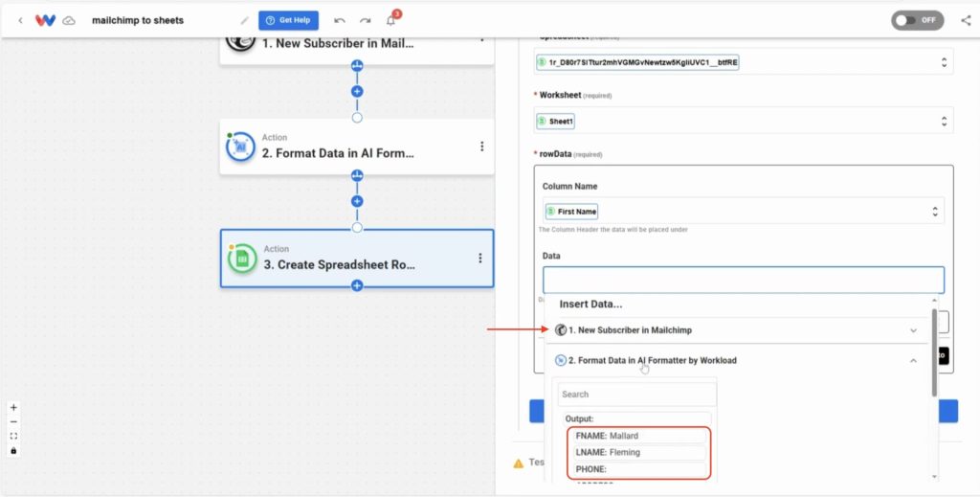Click into the Data input field
980x497 pixels.
(x=743, y=280)
